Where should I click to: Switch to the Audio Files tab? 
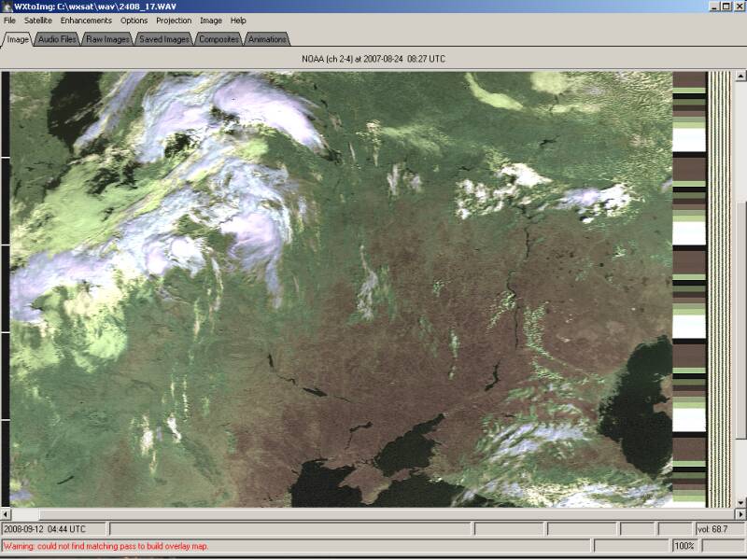pyautogui.click(x=57, y=39)
